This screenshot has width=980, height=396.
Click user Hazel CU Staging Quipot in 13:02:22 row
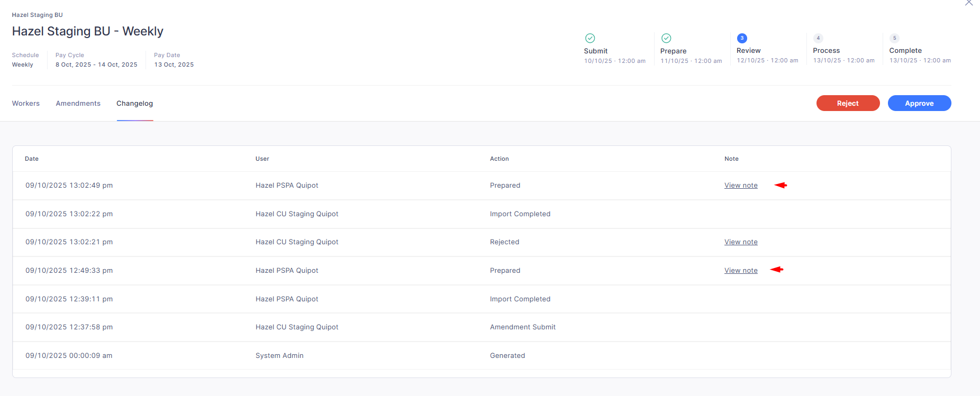(x=297, y=214)
